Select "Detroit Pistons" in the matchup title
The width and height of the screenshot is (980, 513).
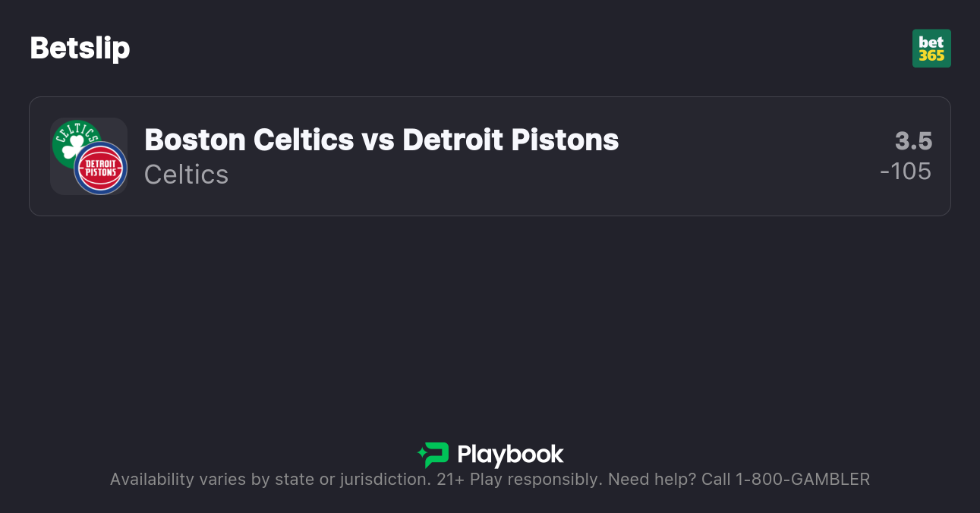coord(510,140)
